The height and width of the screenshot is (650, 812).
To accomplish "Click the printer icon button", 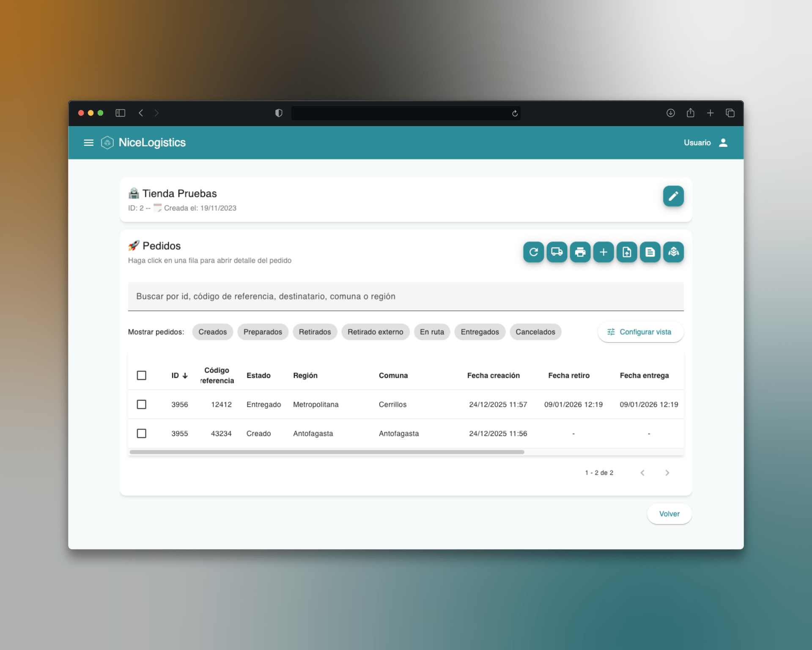I will 580,252.
